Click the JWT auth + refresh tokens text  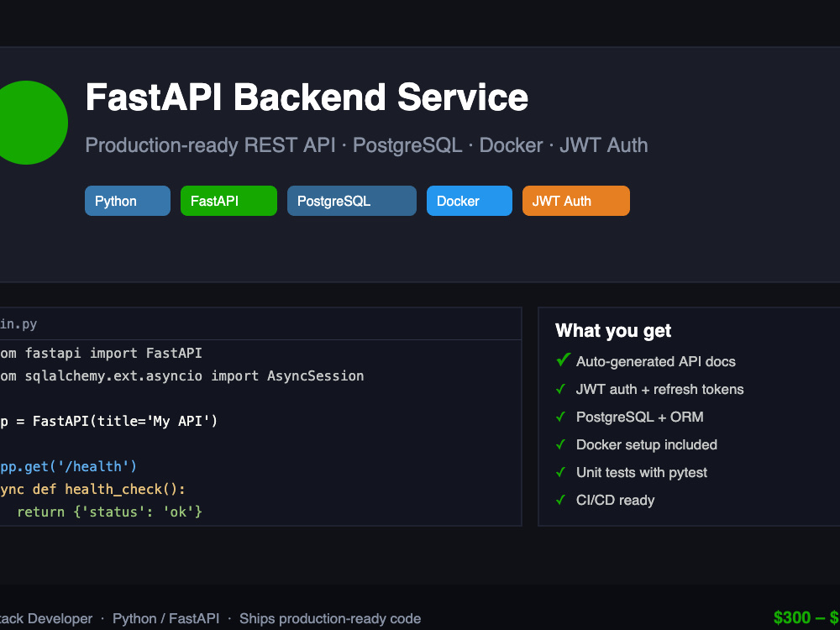pos(660,390)
